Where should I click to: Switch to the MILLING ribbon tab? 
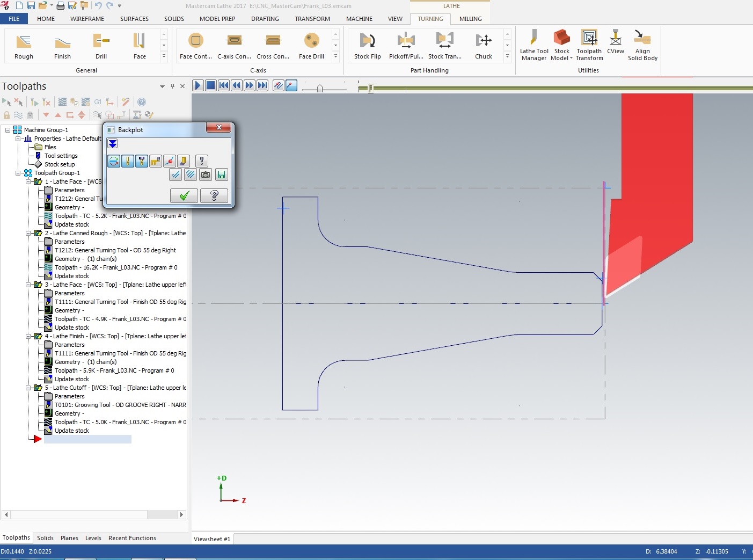pyautogui.click(x=470, y=19)
